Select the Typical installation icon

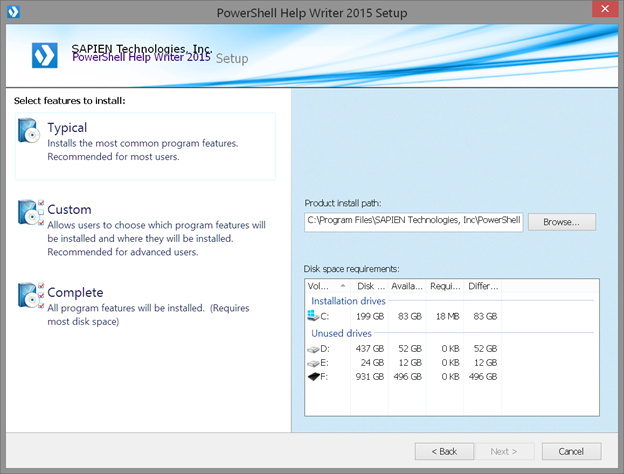(x=29, y=131)
